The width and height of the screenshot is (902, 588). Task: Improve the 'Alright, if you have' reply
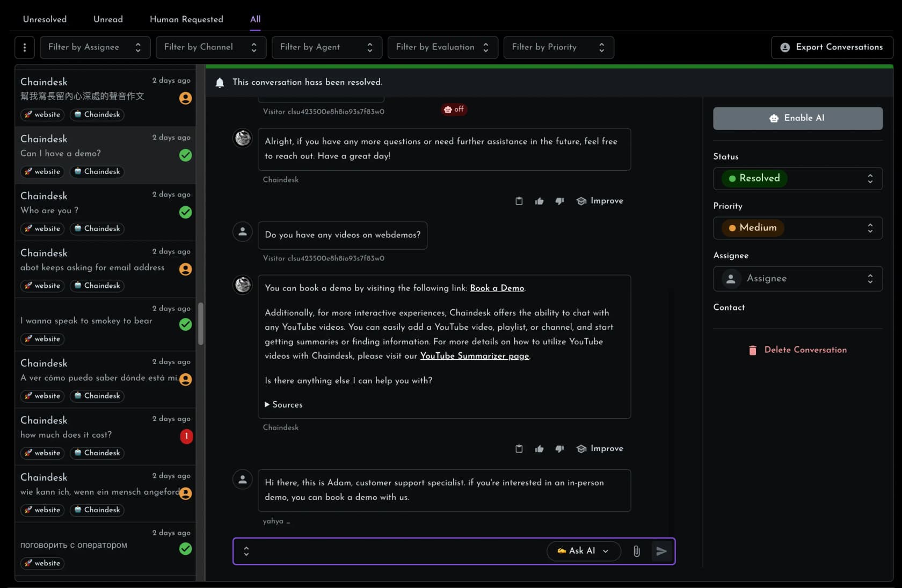point(600,201)
